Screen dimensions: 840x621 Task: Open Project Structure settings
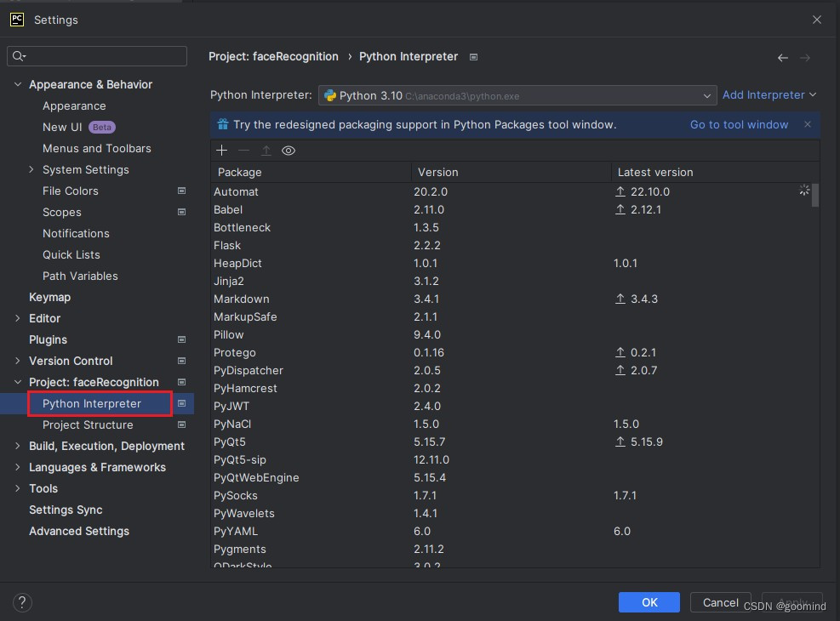tap(88, 424)
